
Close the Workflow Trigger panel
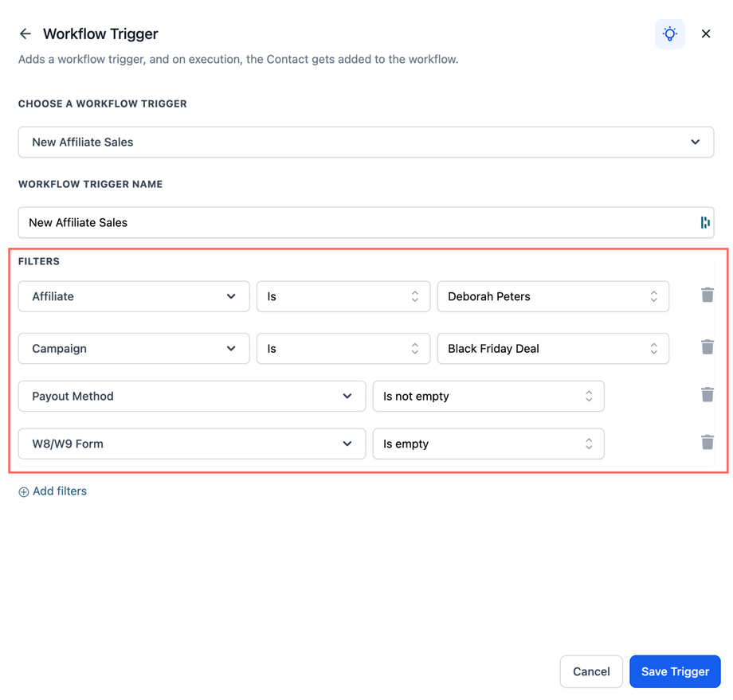coord(706,33)
